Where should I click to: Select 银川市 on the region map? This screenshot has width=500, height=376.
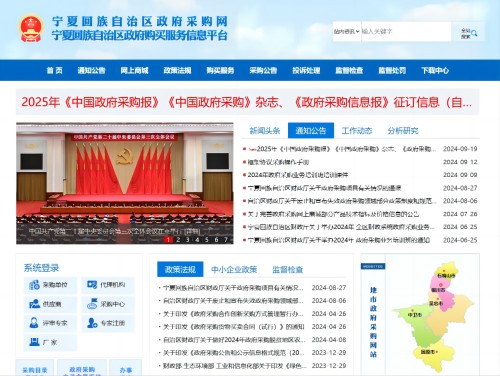(x=438, y=289)
